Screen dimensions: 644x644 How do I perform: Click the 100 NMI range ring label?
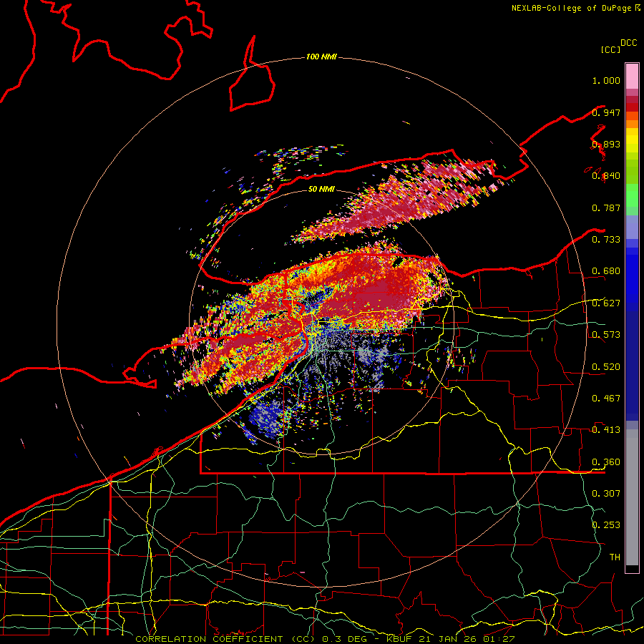coord(321,57)
